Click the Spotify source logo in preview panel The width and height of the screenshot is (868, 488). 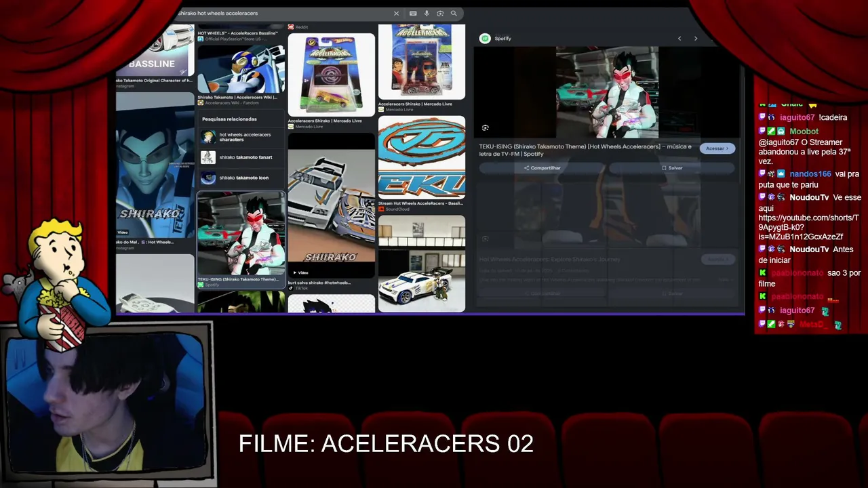pyautogui.click(x=485, y=39)
